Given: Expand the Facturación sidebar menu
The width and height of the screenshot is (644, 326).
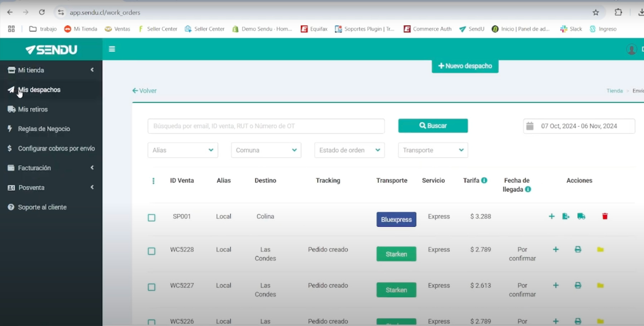Looking at the screenshot, I should tap(34, 168).
